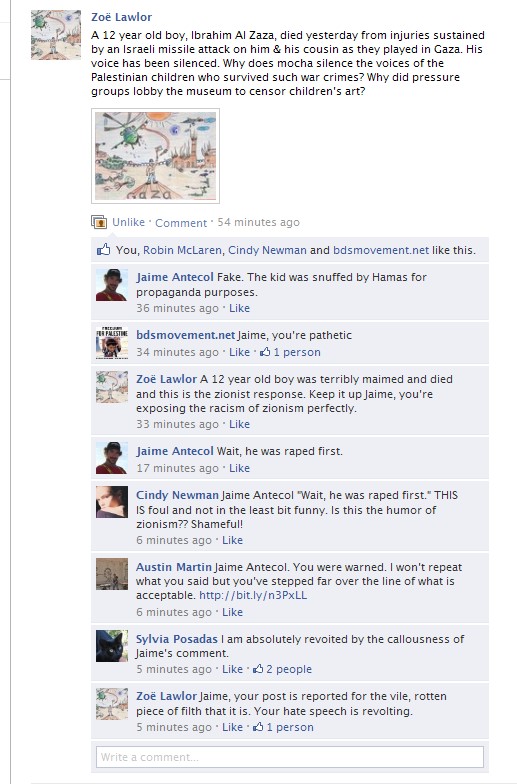This screenshot has width=517, height=784.
Task: Click the thumbs-up icon in likes summary
Action: [x=104, y=249]
